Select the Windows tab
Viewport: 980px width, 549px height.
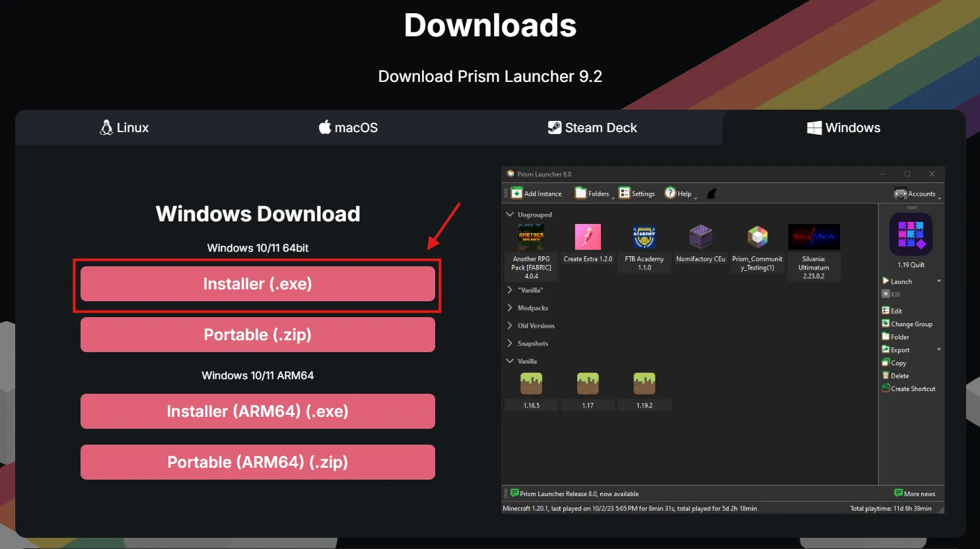(x=844, y=128)
